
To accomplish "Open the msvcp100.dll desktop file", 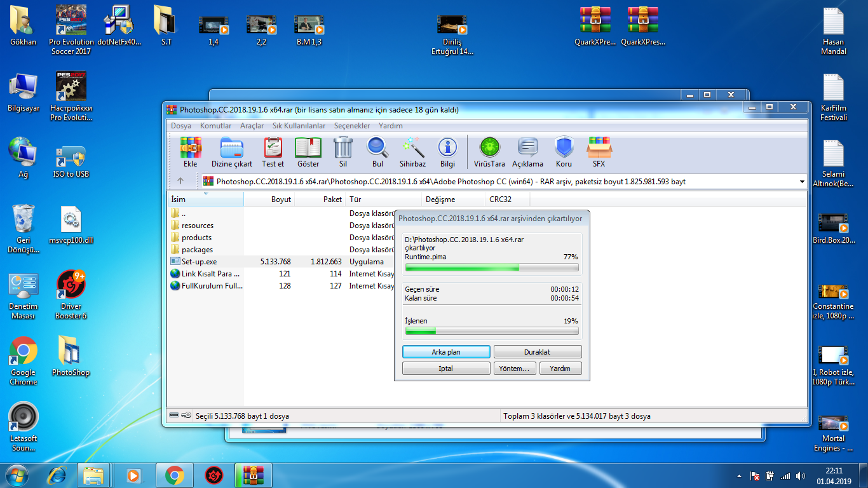I will click(x=71, y=224).
